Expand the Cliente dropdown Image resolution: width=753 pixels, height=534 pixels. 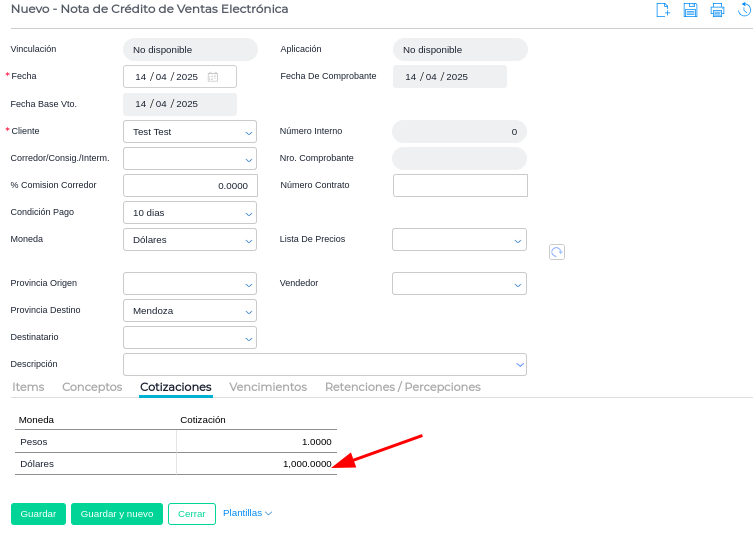[248, 132]
